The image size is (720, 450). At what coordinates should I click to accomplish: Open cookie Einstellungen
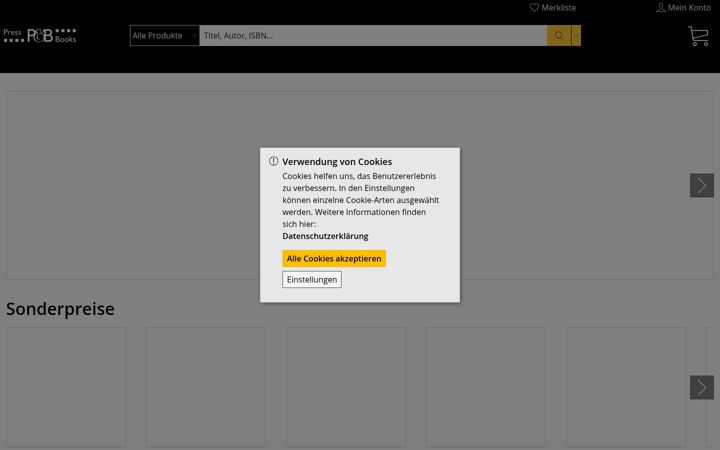pos(312,279)
